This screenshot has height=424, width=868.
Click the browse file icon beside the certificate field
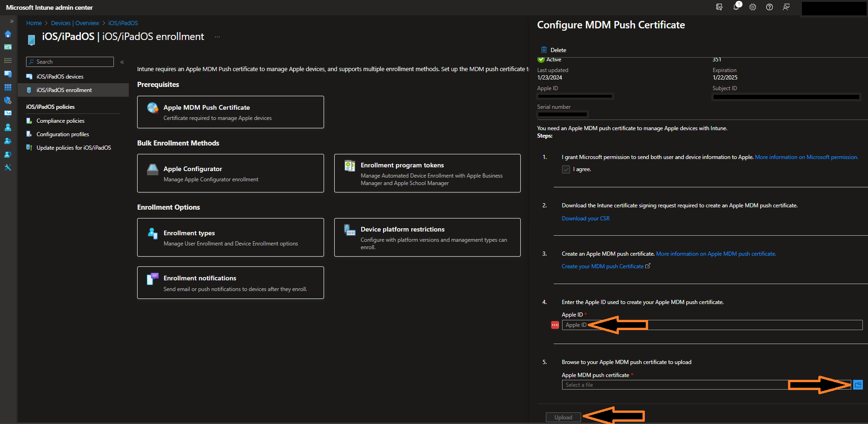point(858,384)
